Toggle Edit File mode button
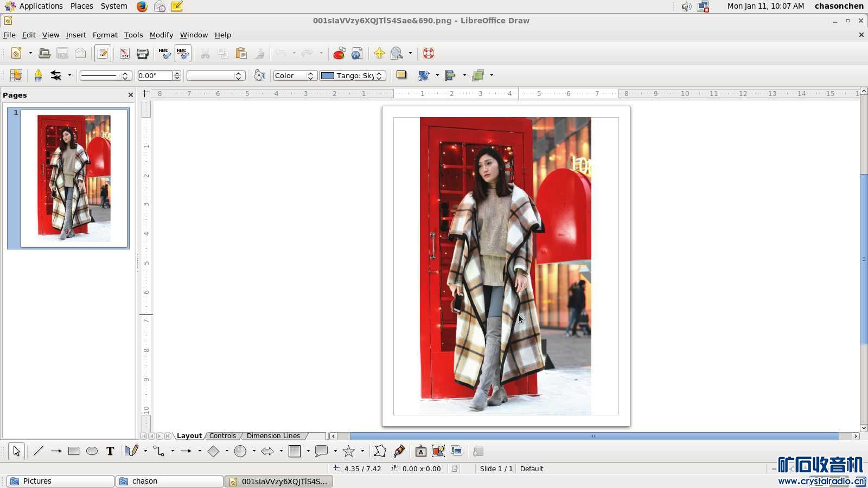Image resolution: width=868 pixels, height=488 pixels. tap(103, 53)
